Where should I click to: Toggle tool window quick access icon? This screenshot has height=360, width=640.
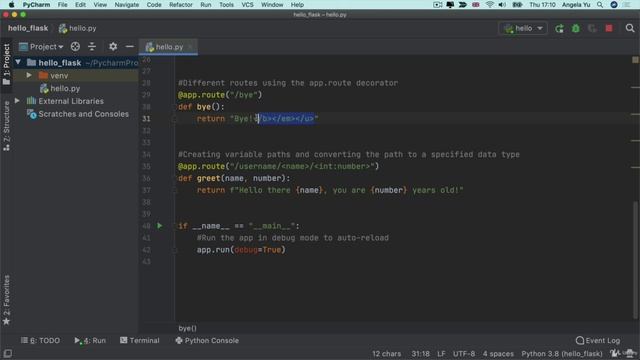[x=7, y=353]
